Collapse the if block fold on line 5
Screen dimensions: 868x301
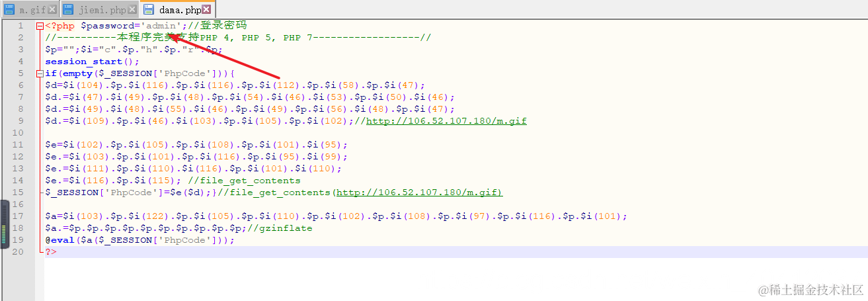pyautogui.click(x=40, y=73)
